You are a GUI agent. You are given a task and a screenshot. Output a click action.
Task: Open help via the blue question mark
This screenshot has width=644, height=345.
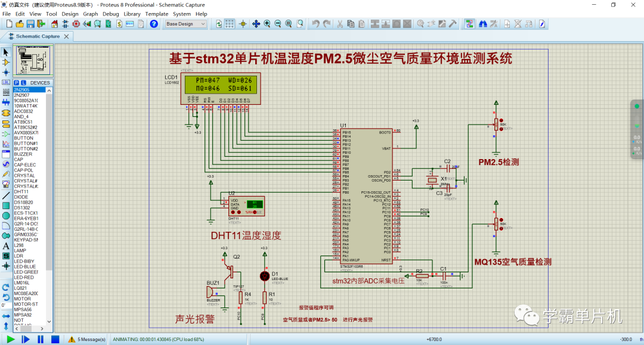[154, 24]
